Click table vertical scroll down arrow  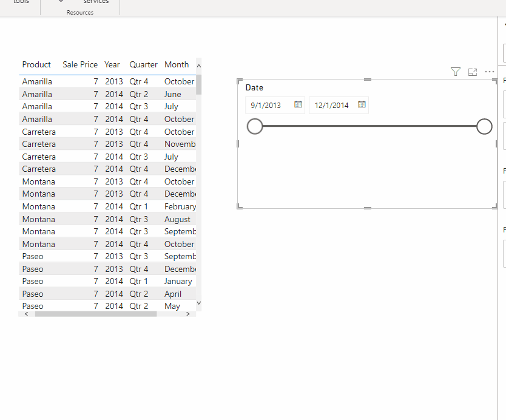199,303
